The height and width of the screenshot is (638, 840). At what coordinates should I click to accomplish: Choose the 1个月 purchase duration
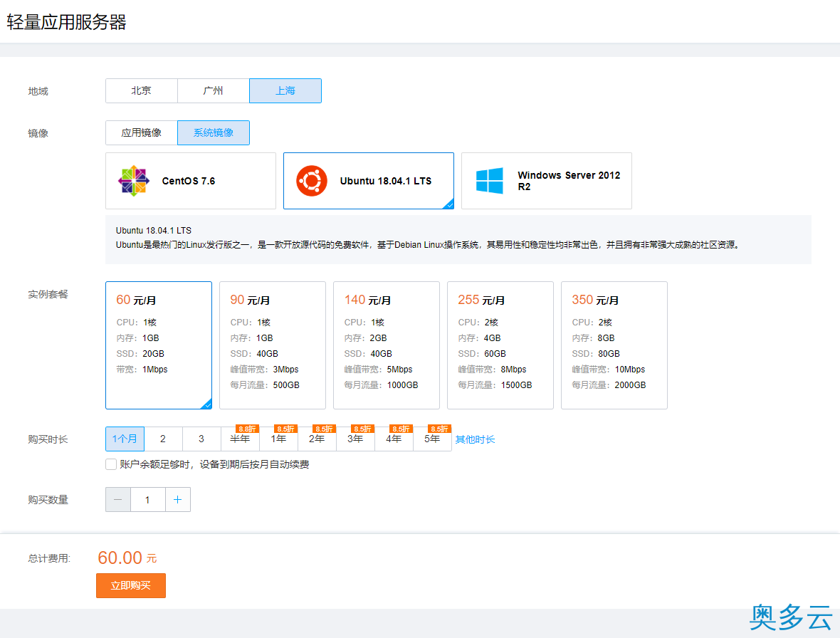[x=125, y=439]
